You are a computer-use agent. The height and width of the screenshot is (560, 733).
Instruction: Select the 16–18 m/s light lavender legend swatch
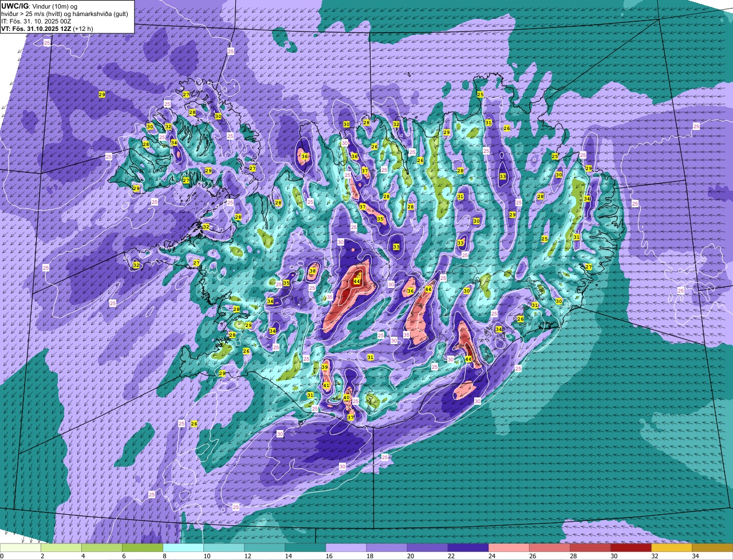tap(346, 547)
